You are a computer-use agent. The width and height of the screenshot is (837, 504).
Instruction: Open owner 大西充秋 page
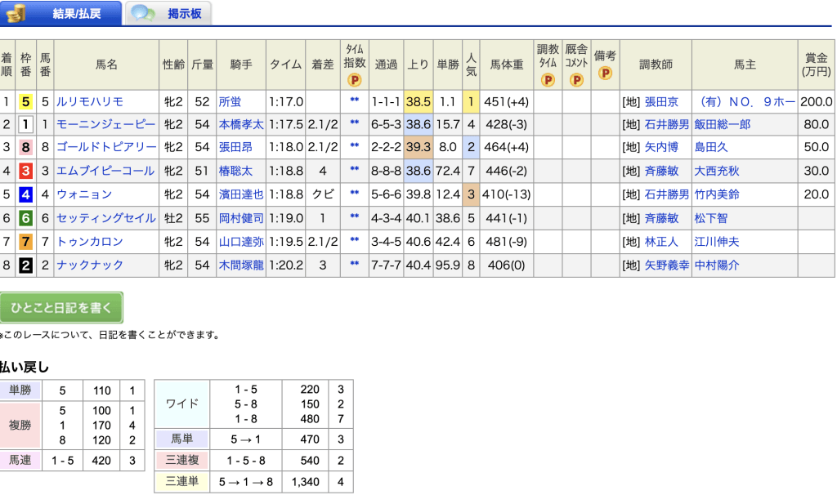[x=717, y=172]
